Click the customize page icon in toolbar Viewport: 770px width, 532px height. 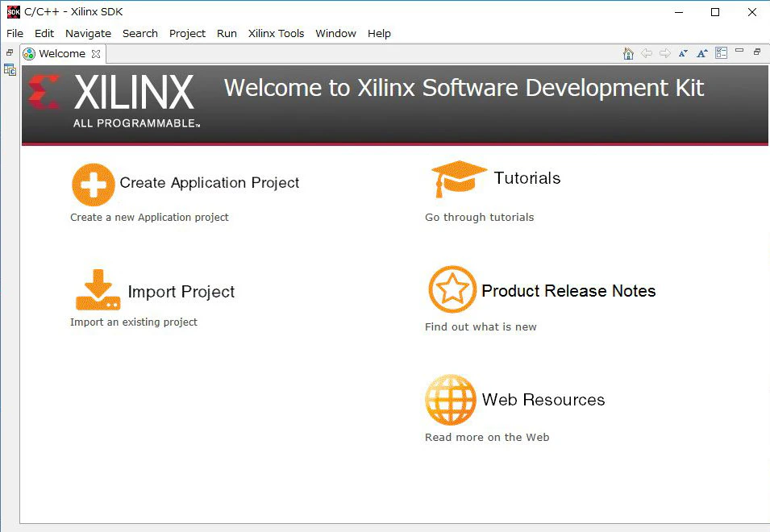click(x=721, y=53)
